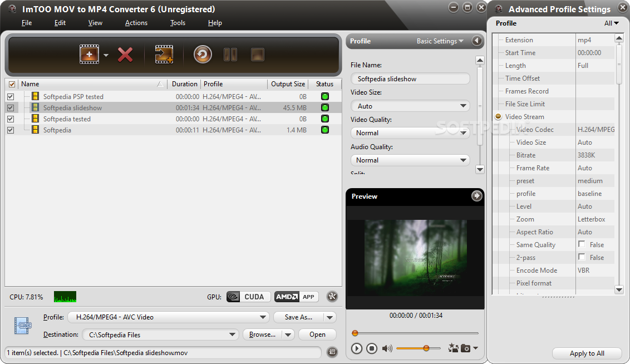Click the Save As button

point(298,317)
